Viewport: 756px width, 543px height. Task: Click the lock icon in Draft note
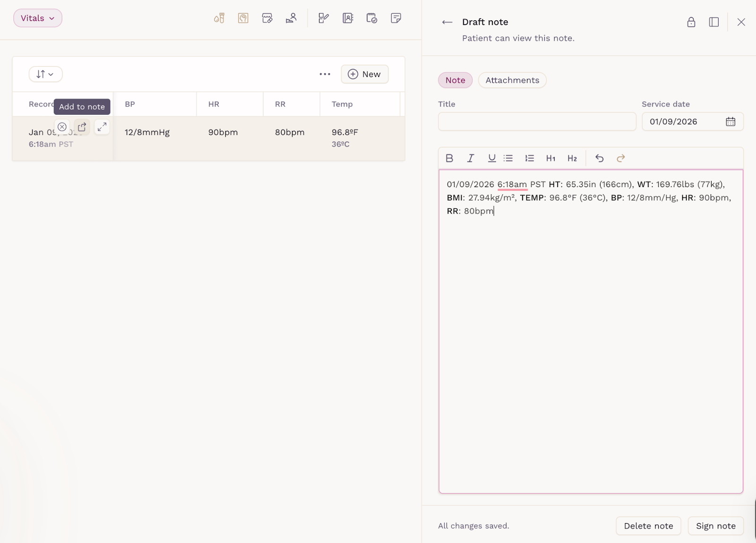(691, 22)
